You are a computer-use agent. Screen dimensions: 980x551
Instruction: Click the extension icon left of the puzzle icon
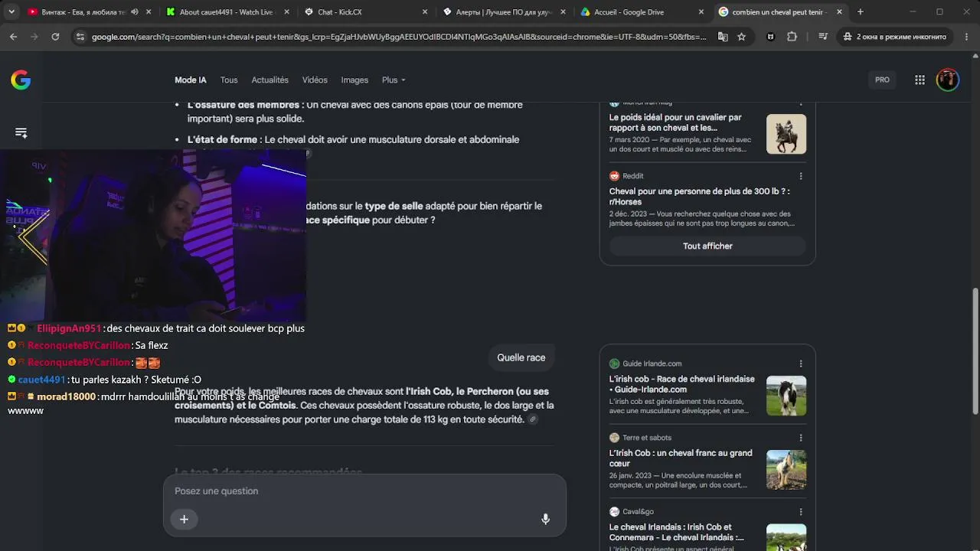pos(771,37)
